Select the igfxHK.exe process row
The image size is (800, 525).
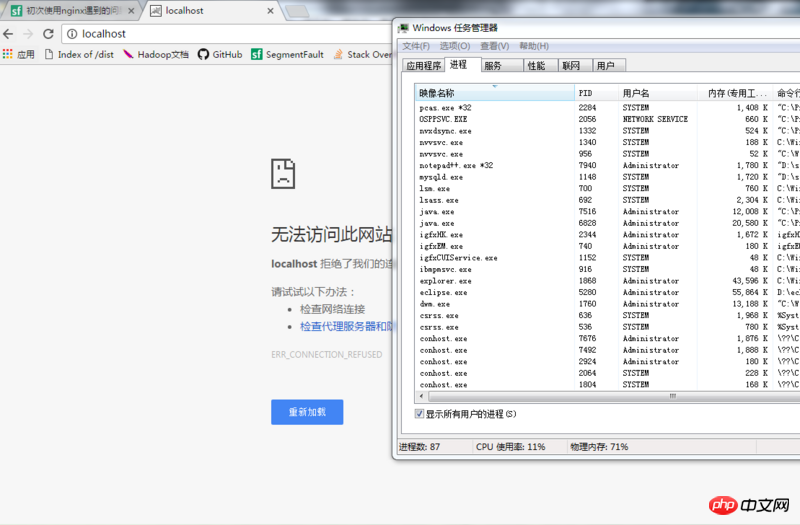(607, 235)
